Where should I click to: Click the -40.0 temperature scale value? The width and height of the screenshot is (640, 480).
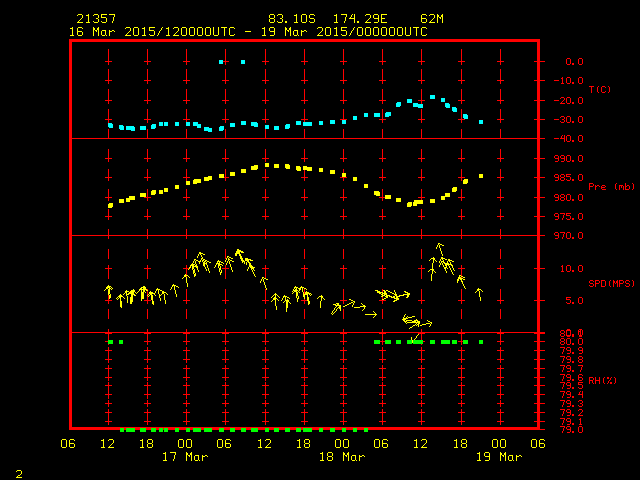coord(569,139)
